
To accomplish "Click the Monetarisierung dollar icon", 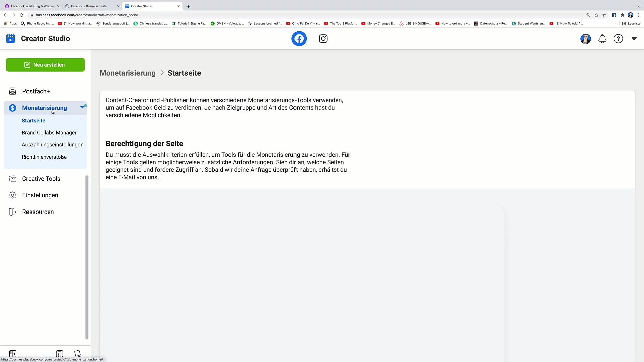I will coord(13,108).
